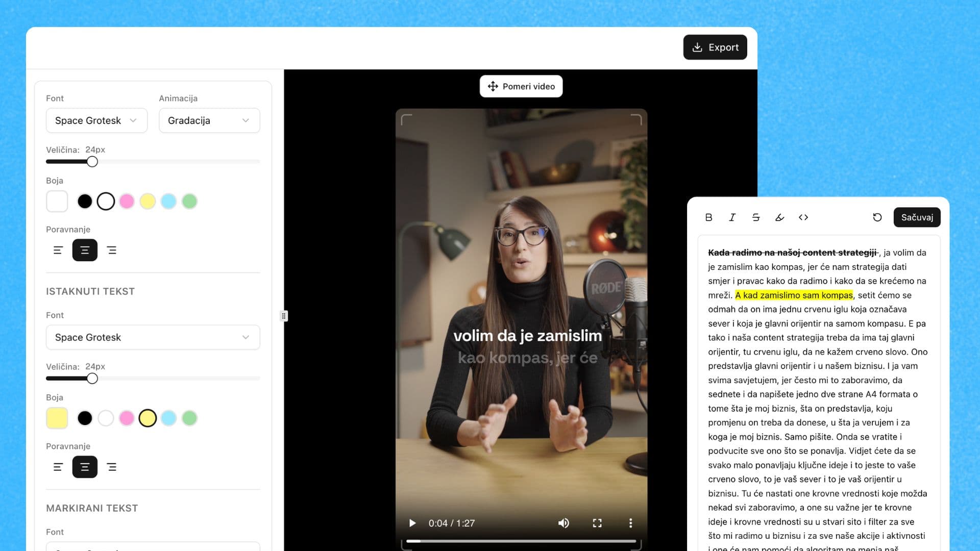Click the Export button
This screenshot has height=551, width=980.
(715, 47)
